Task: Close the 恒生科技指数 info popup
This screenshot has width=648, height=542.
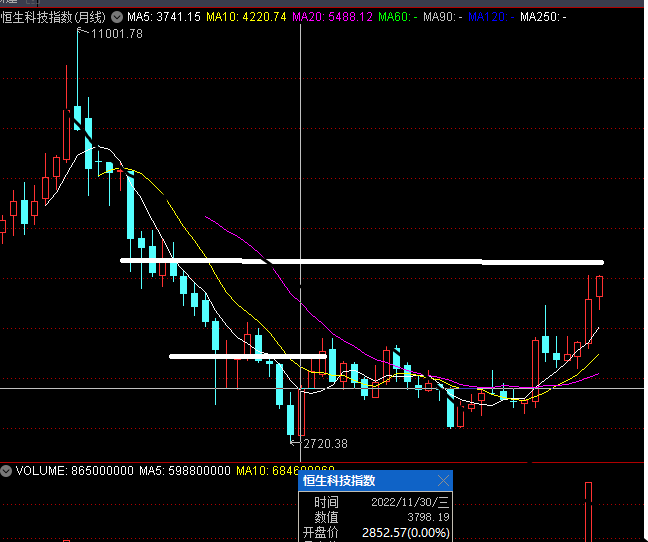Action: tap(444, 480)
